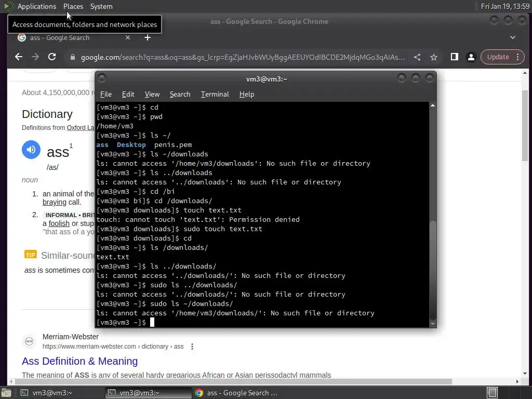The height and width of the screenshot is (399, 532).
Task: Open the Places menu
Action: [73, 6]
